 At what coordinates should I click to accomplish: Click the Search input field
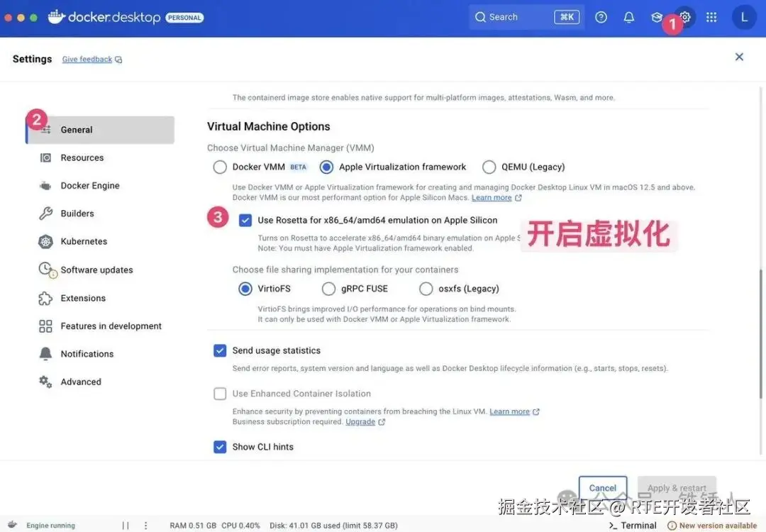[526, 17]
